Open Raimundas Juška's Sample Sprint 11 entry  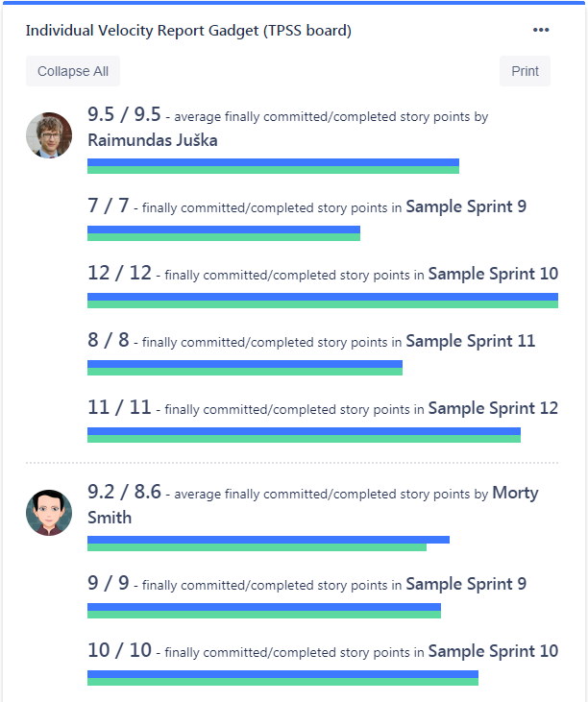tap(470, 341)
